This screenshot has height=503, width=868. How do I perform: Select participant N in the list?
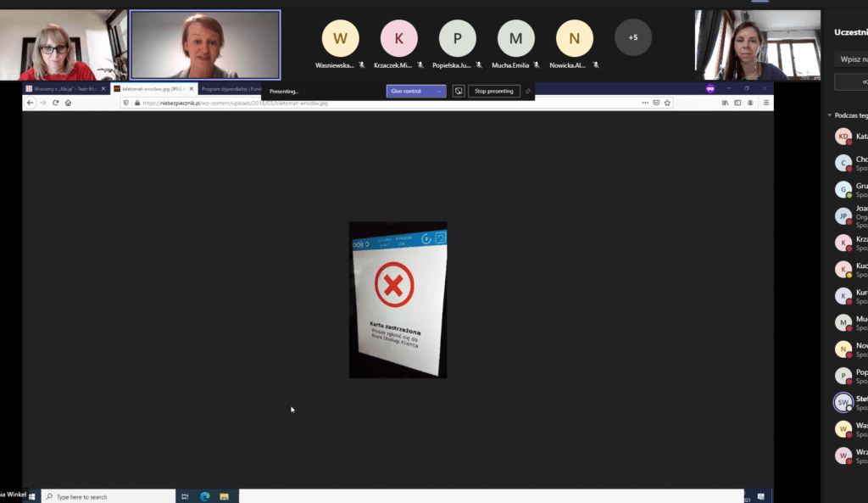tap(843, 349)
